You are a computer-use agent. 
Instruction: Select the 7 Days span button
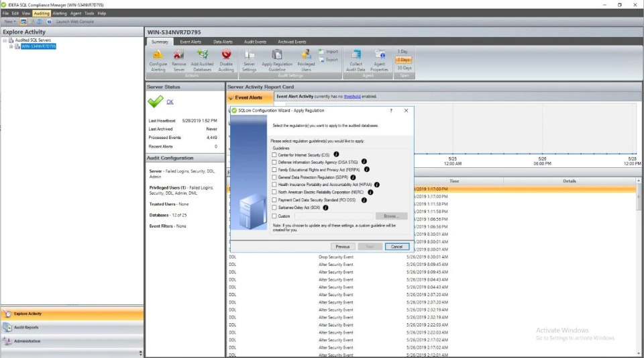click(x=404, y=60)
